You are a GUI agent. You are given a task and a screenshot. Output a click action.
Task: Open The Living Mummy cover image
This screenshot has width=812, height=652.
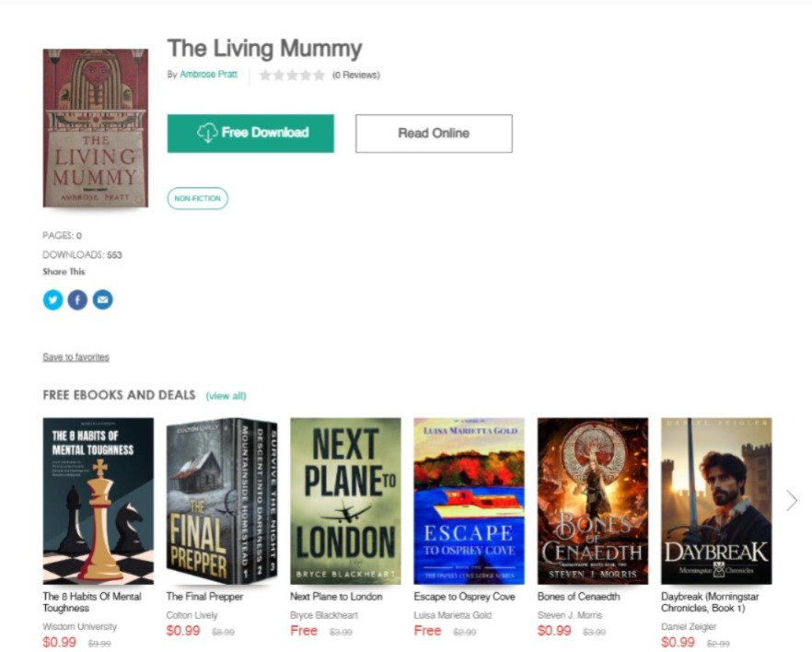[x=96, y=128]
